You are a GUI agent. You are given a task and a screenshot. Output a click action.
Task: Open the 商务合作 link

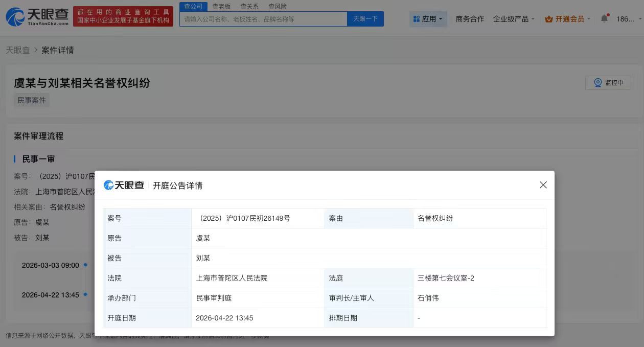[x=470, y=18]
